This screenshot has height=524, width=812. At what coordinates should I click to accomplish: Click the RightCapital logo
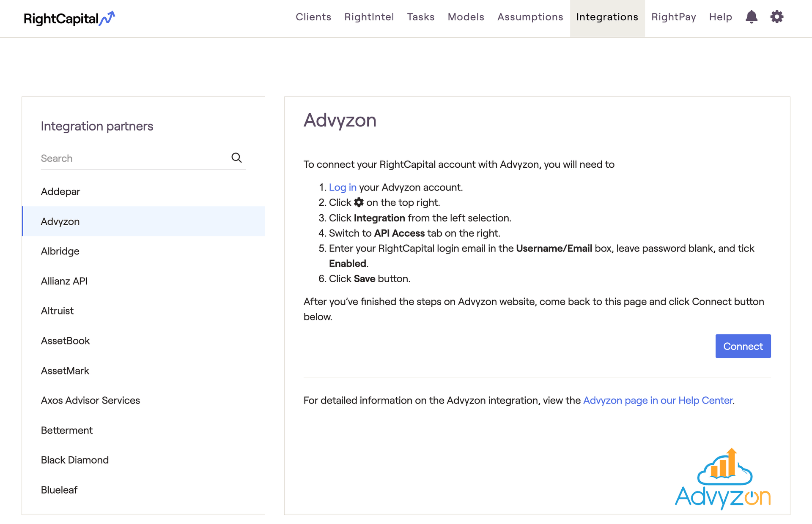tap(69, 18)
